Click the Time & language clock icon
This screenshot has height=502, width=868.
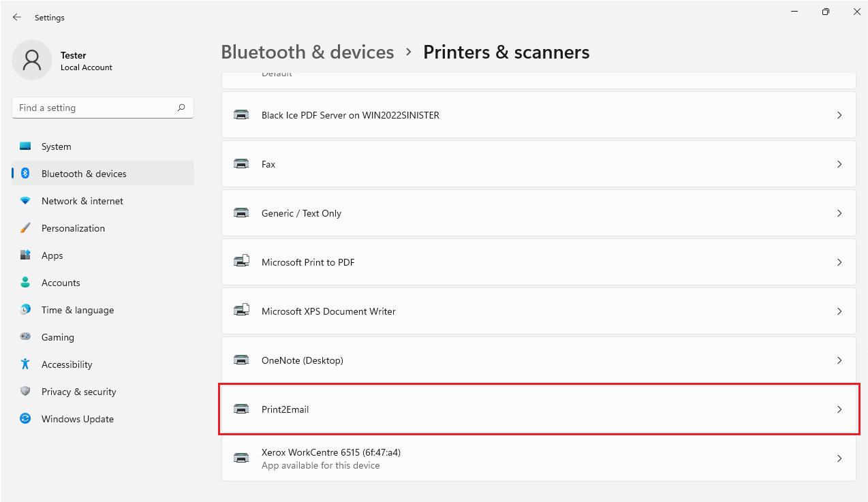[25, 310]
